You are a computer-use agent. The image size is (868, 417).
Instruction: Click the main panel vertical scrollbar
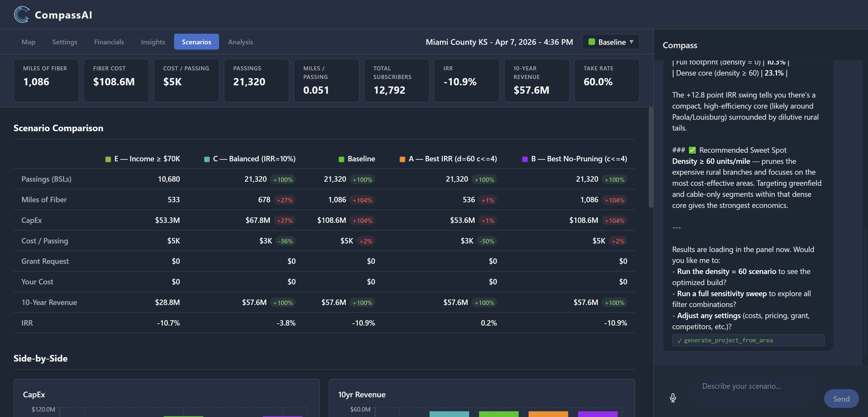(x=651, y=157)
